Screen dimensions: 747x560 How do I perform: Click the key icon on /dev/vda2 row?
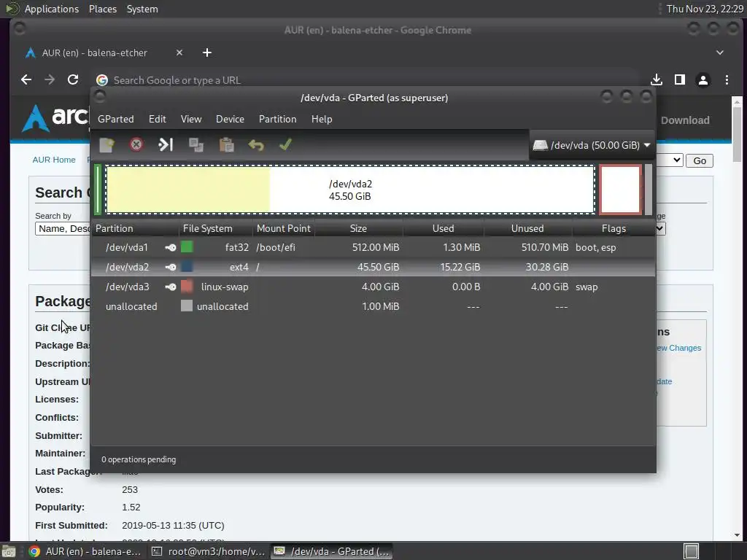171,267
